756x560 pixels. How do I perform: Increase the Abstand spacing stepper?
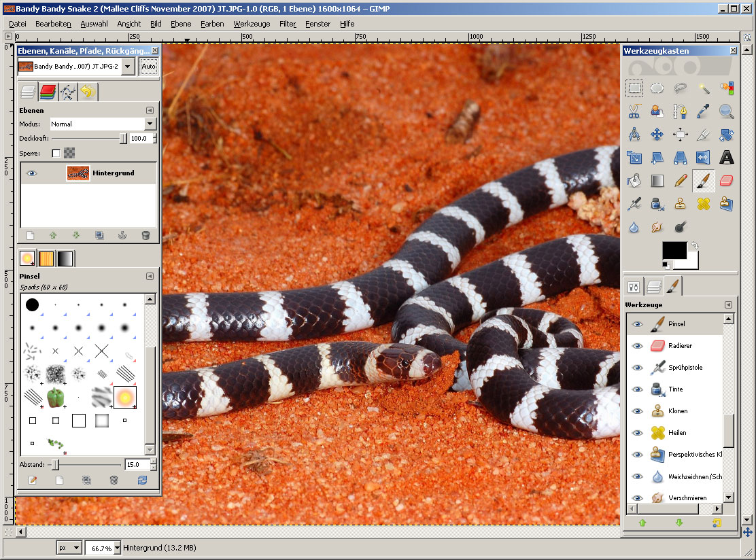154,461
